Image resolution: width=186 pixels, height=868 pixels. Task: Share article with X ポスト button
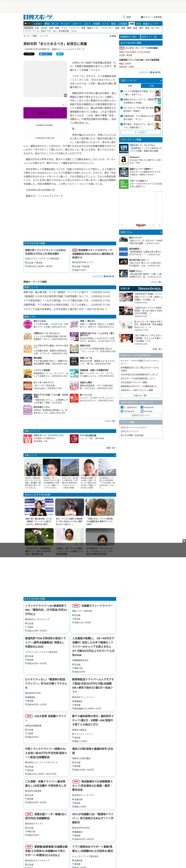(29, 54)
